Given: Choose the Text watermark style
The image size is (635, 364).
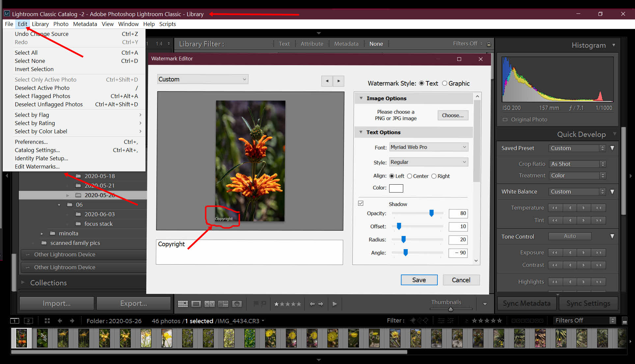Looking at the screenshot, I should 422,83.
